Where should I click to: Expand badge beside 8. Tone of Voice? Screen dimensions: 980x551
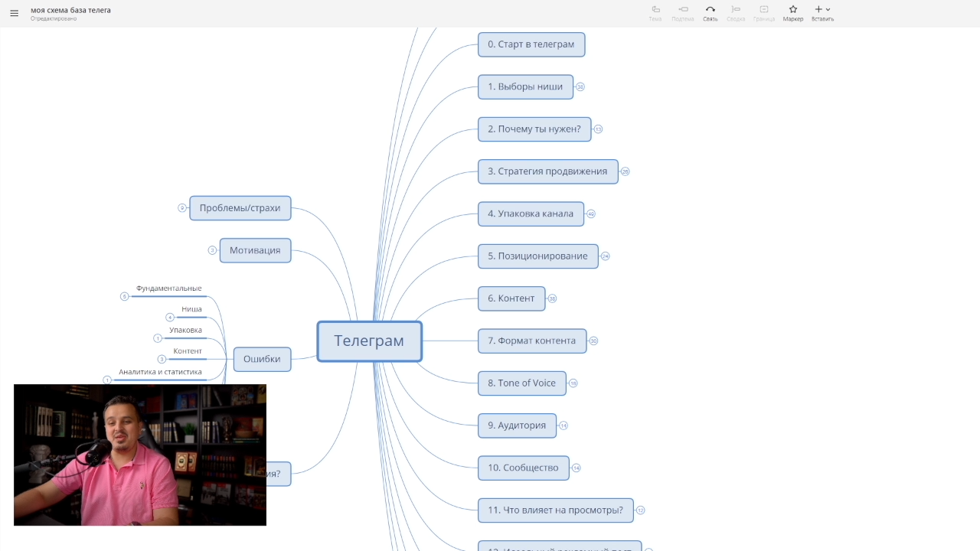[x=573, y=383]
